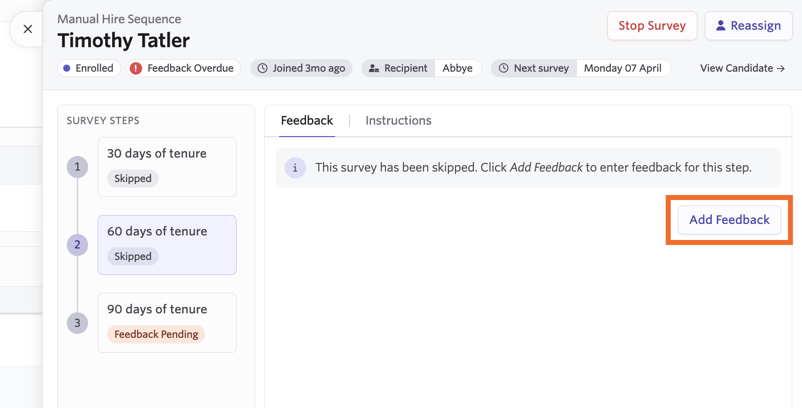Click the step 3 circle marker
802x408 pixels.
pos(77,323)
